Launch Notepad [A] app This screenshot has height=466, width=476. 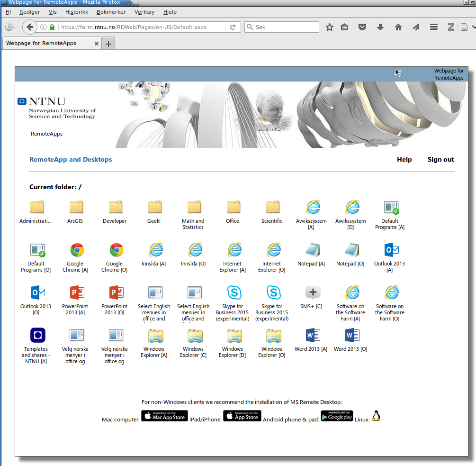click(313, 250)
